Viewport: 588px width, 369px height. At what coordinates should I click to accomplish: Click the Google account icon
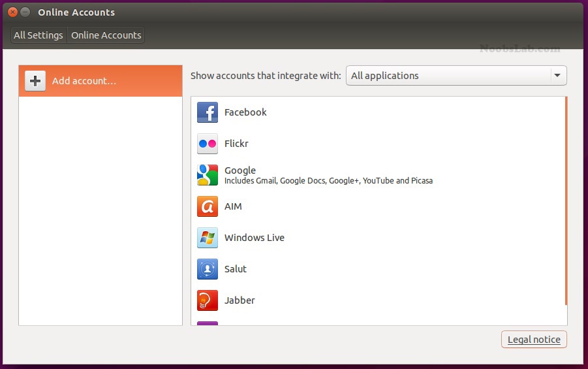(x=208, y=175)
